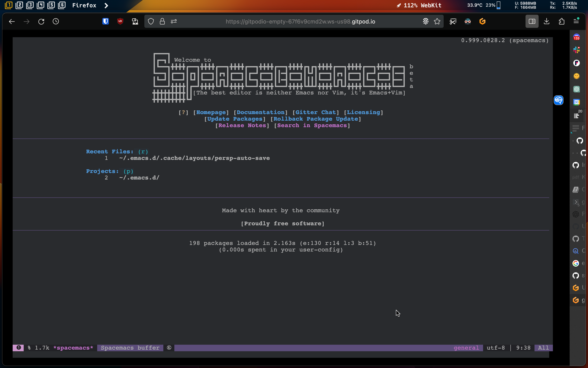Click Spacemacs buffer major mode label
This screenshot has width=588, height=368.
130,348
